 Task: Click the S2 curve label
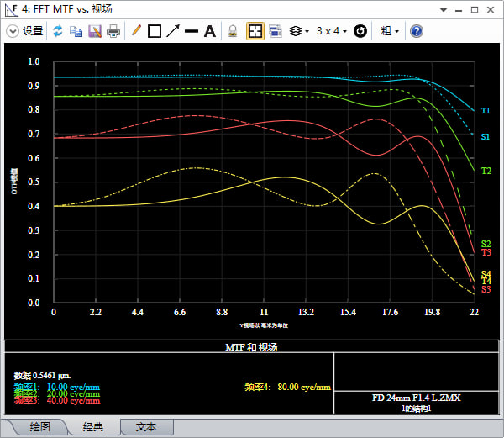486,244
